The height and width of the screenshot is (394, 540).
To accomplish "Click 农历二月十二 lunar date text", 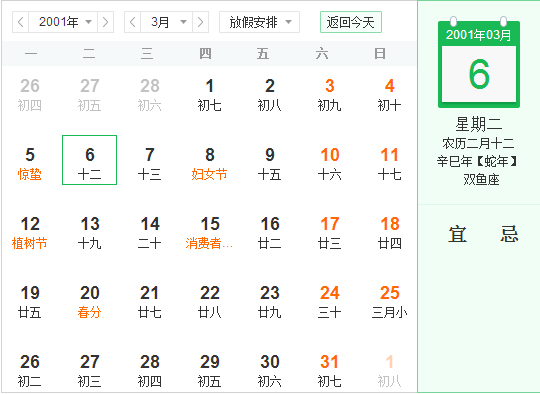I will 478,143.
